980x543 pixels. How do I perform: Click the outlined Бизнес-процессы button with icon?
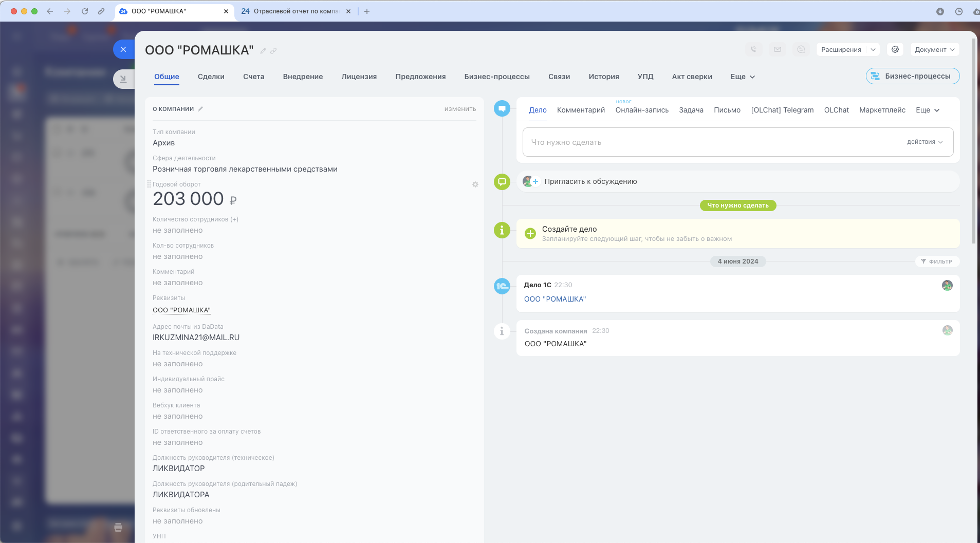pyautogui.click(x=913, y=76)
